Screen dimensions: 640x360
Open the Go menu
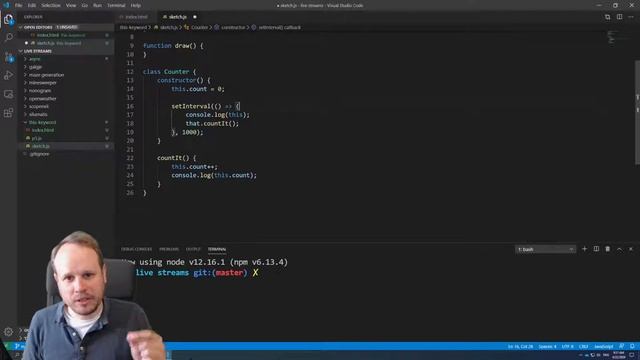coord(84,5)
